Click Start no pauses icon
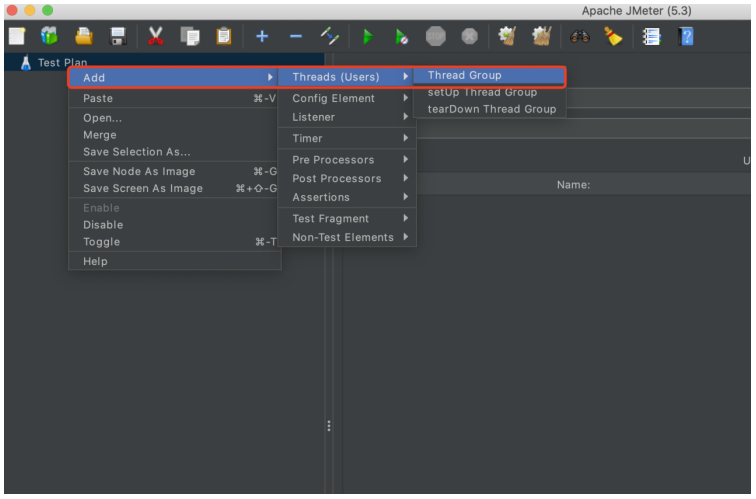Viewport: 756px width, 499px height. [x=401, y=36]
